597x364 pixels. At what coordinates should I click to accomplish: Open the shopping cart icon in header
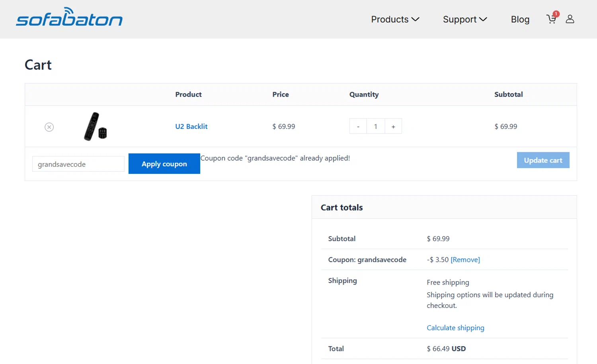552,19
